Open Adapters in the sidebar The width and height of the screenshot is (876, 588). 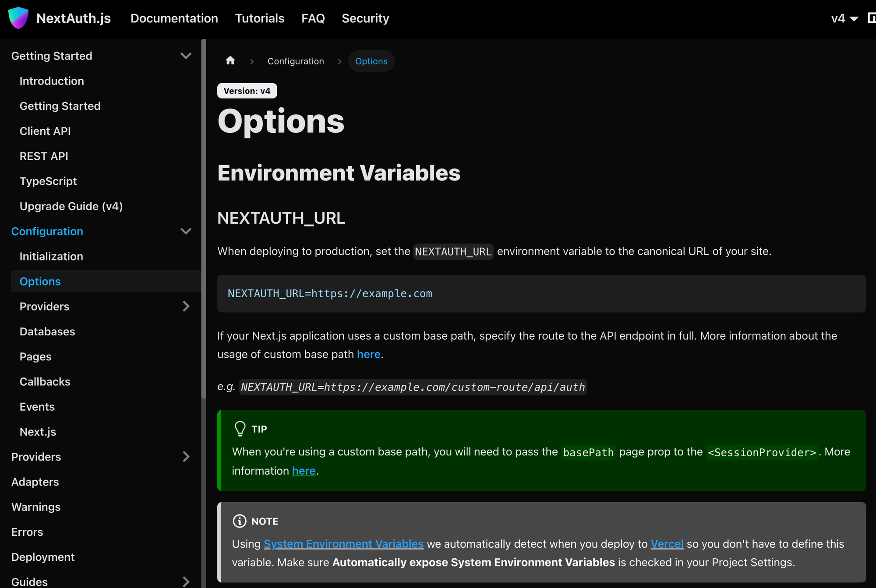(35, 482)
